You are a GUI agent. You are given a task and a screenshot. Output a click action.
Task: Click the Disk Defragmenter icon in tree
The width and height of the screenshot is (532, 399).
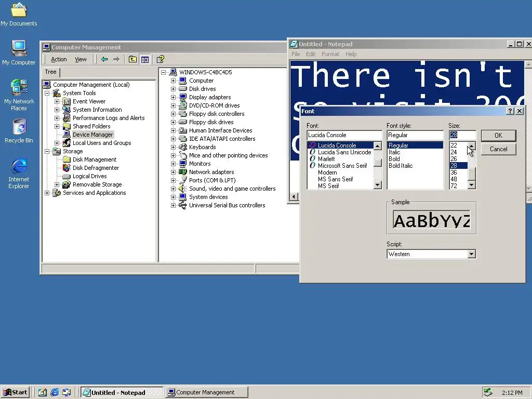tap(66, 168)
